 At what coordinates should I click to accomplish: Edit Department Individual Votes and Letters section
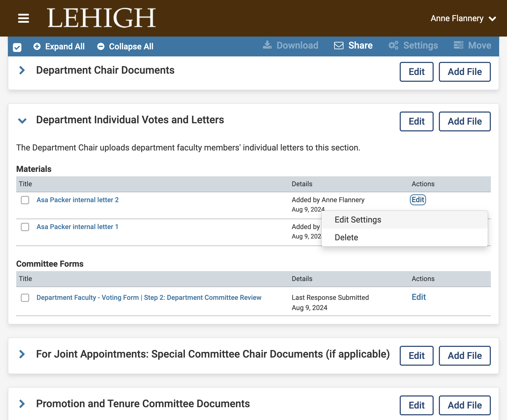pyautogui.click(x=416, y=121)
